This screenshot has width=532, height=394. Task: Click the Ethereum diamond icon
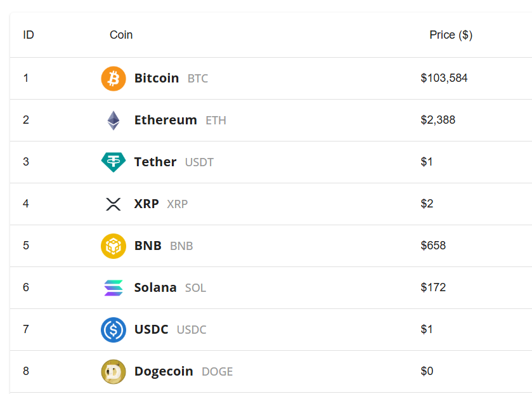(x=114, y=120)
